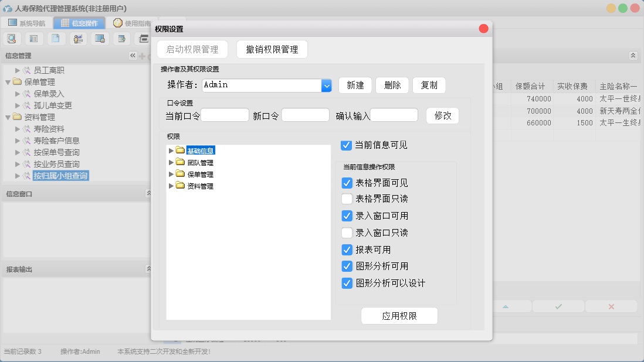Click the 740000 cell in the table
The height and width of the screenshot is (362, 644).
pyautogui.click(x=533, y=99)
